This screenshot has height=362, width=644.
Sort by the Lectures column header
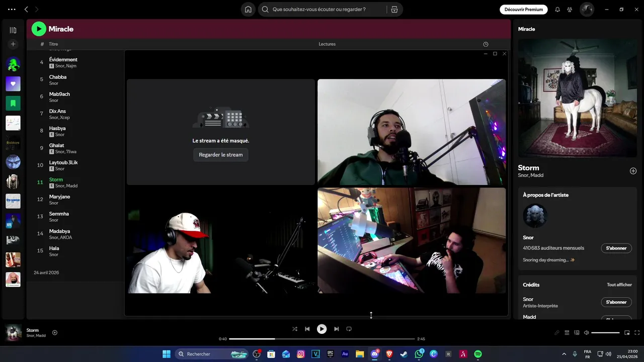tap(327, 44)
